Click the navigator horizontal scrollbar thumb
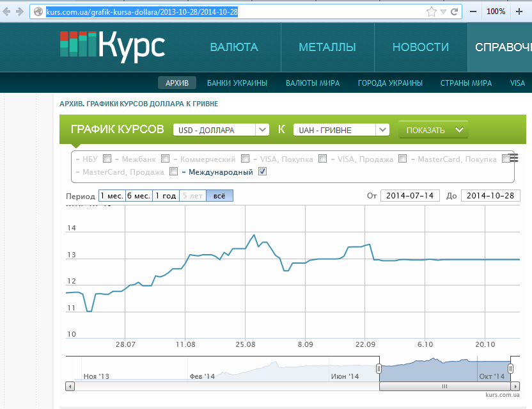The width and height of the screenshot is (532, 409). tap(446, 387)
